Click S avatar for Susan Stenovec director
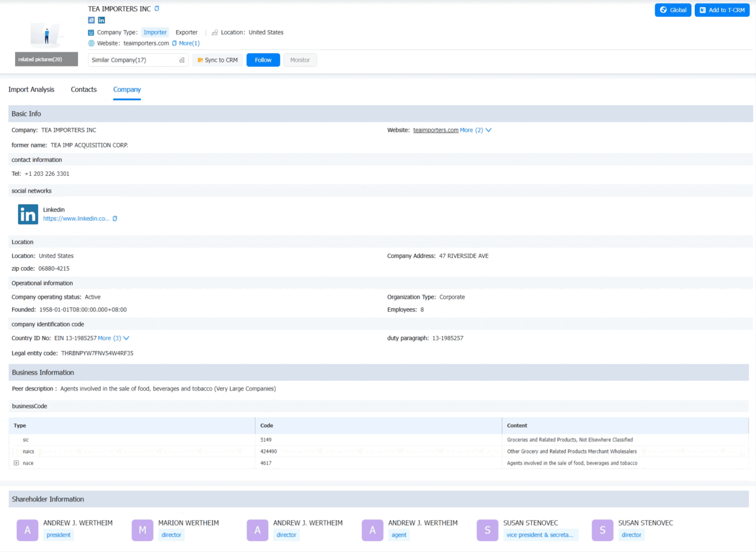 click(x=602, y=530)
